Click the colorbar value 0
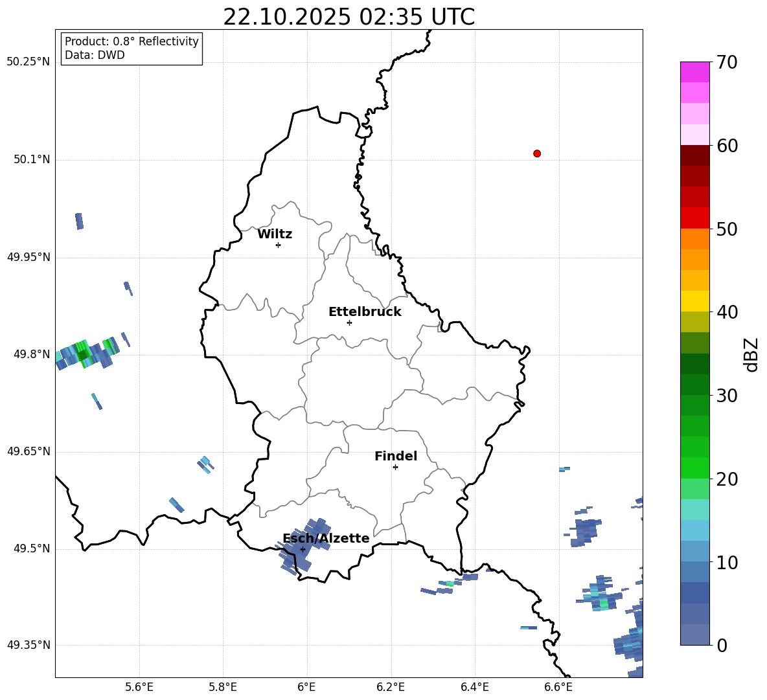 tap(722, 645)
